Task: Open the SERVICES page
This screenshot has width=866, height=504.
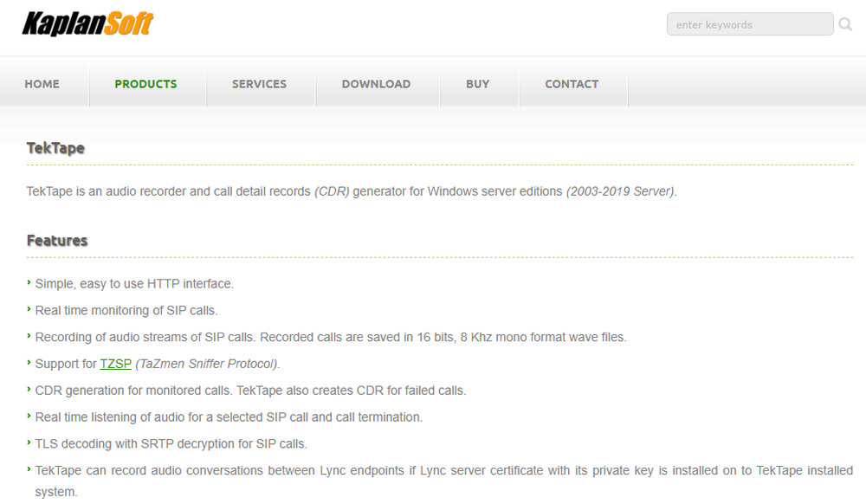Action: pos(259,84)
